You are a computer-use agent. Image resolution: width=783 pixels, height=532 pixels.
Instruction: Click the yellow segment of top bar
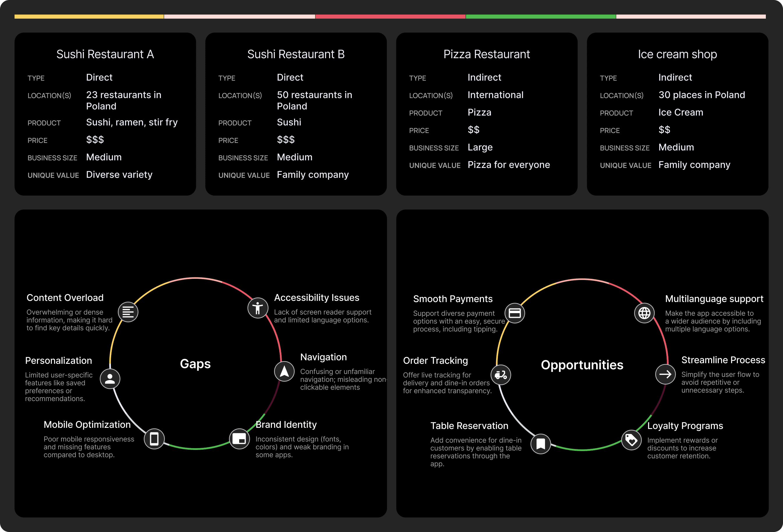pyautogui.click(x=89, y=17)
